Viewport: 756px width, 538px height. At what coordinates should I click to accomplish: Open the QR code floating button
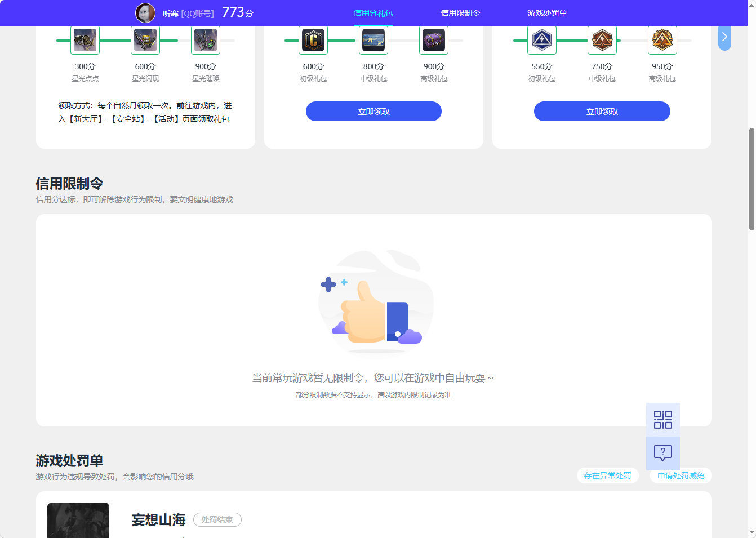(x=663, y=420)
